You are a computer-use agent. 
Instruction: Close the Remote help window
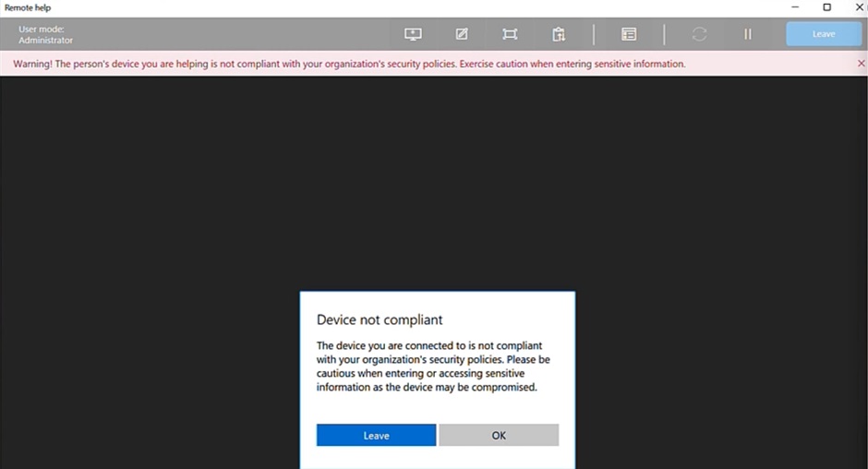[x=860, y=7]
